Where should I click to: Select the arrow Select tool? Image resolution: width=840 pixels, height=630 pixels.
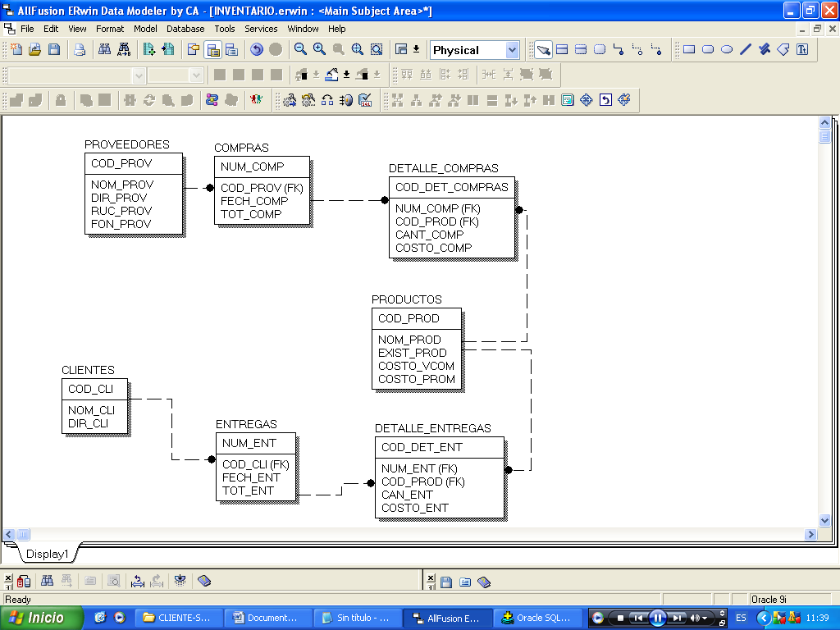pos(543,49)
